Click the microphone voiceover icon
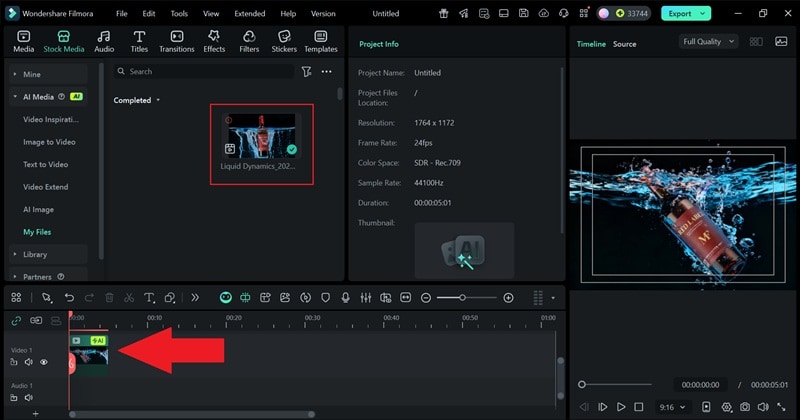This screenshot has width=800, height=420. [346, 298]
